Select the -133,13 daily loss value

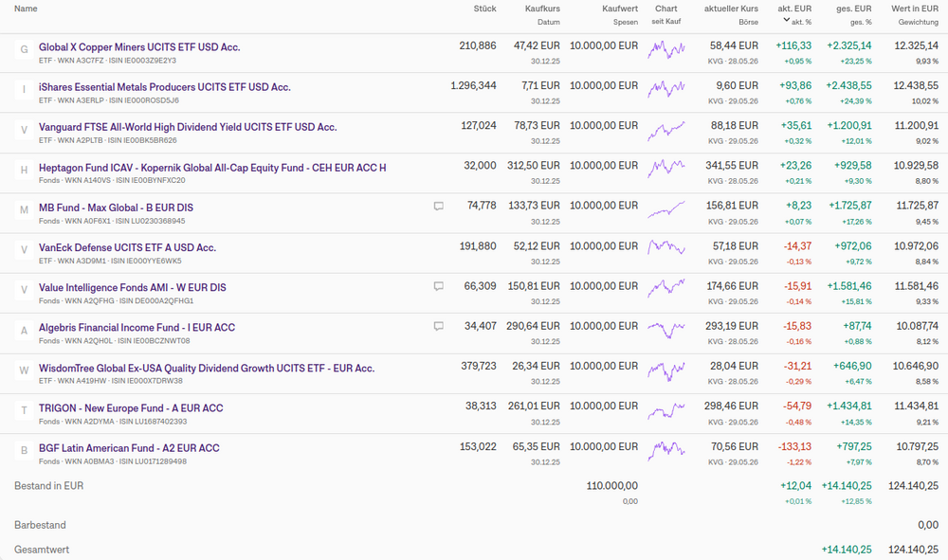click(x=794, y=446)
